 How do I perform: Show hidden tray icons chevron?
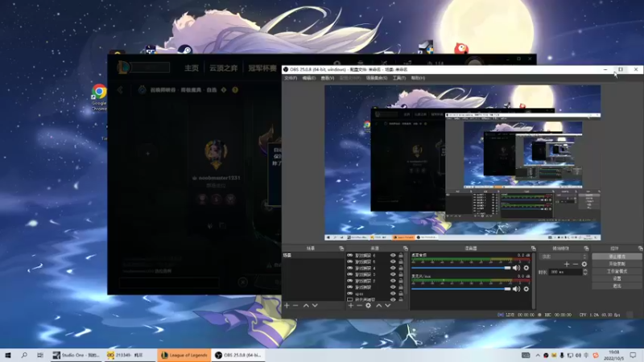538,355
